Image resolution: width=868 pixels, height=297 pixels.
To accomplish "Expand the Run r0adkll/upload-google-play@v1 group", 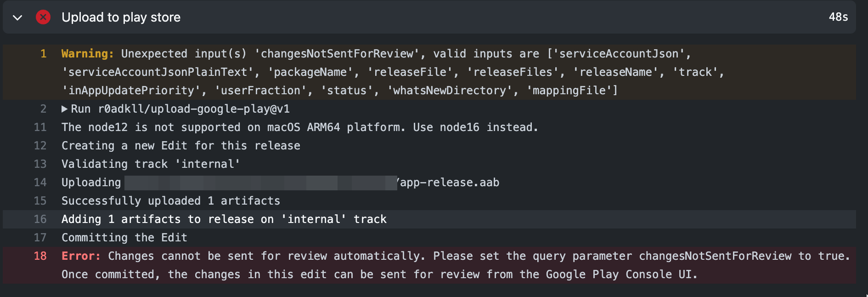I will (64, 109).
